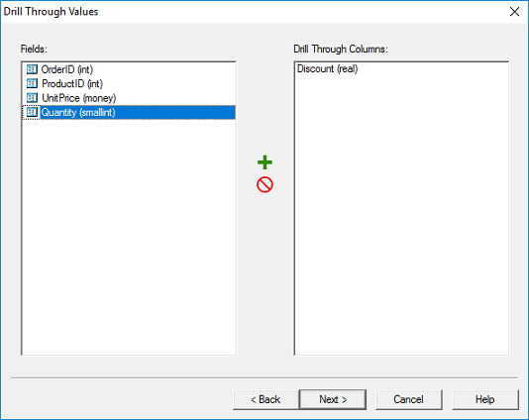Image resolution: width=529 pixels, height=420 pixels.
Task: Select Discount (real) in Drill Through Columns
Action: 327,68
